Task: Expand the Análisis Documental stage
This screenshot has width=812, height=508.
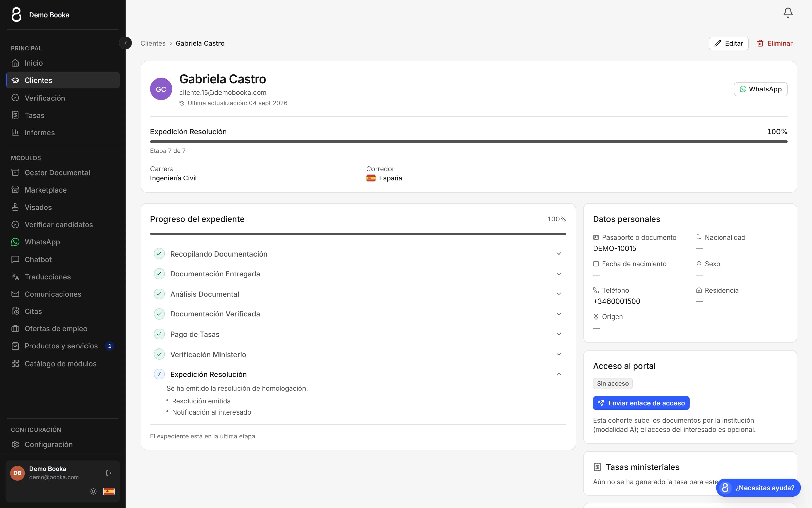Action: coord(358,294)
